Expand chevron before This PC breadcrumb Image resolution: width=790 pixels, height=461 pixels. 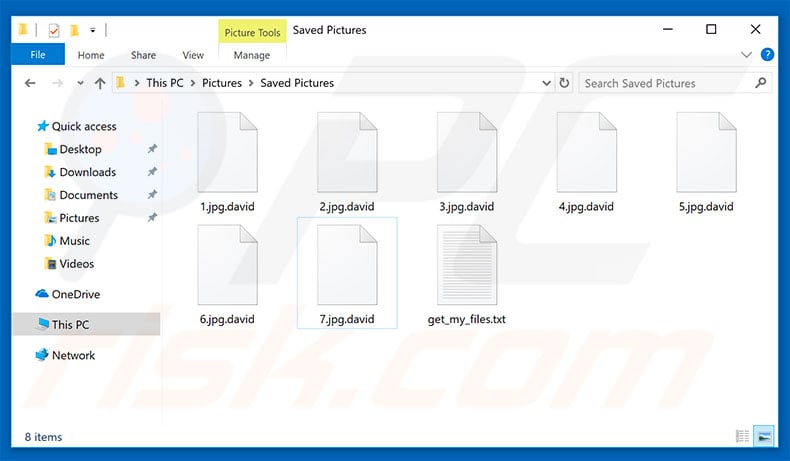point(137,83)
